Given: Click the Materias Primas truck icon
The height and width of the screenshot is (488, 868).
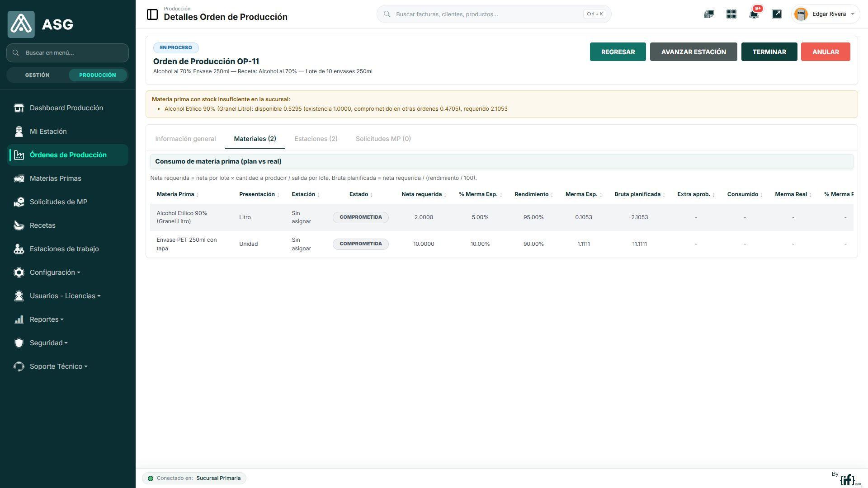Looking at the screenshot, I should [19, 178].
